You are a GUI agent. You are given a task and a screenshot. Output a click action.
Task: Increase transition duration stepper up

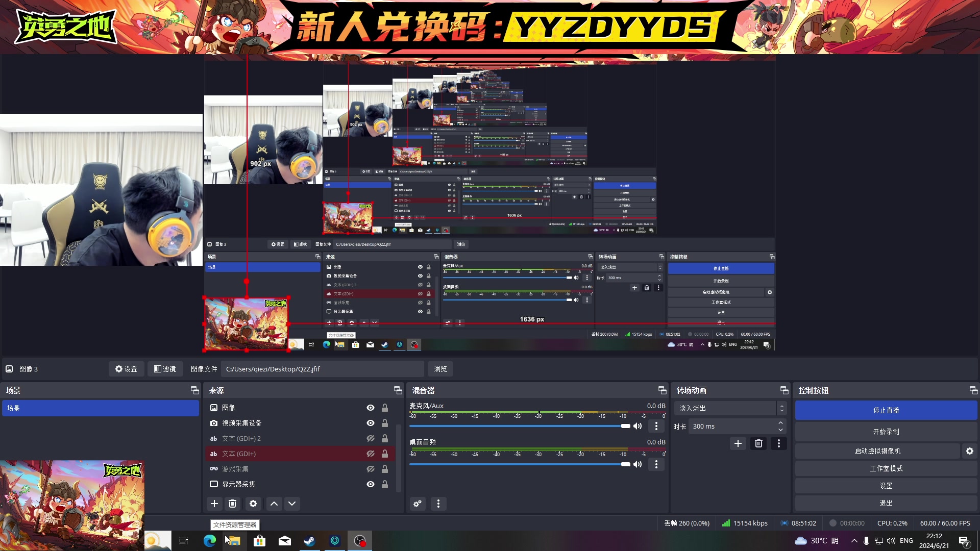click(x=780, y=423)
